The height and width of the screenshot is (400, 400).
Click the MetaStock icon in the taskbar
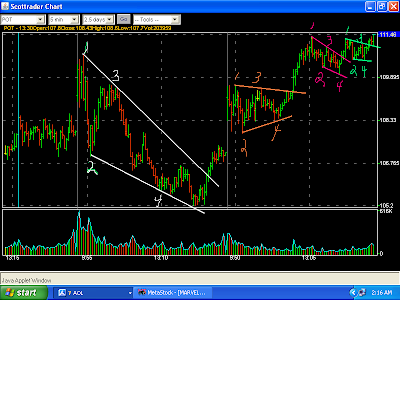tap(142, 293)
